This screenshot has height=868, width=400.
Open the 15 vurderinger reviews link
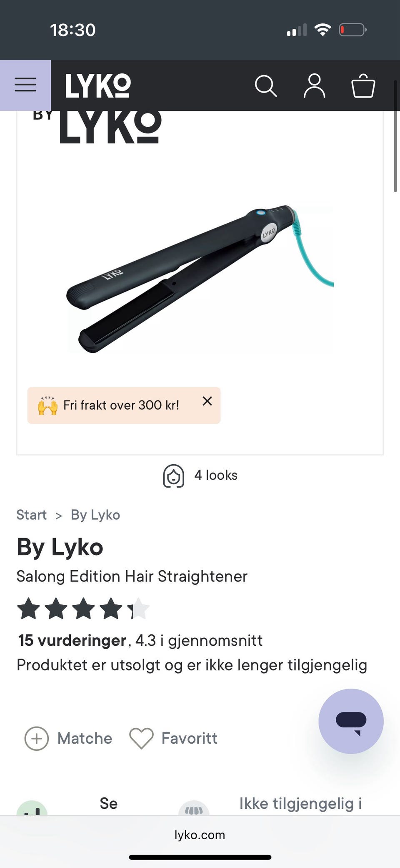coord(72,640)
